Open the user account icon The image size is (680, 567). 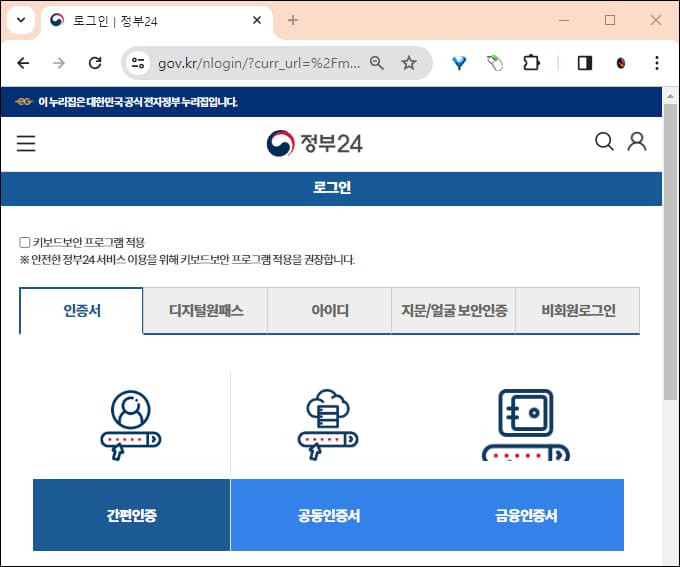coord(637,141)
